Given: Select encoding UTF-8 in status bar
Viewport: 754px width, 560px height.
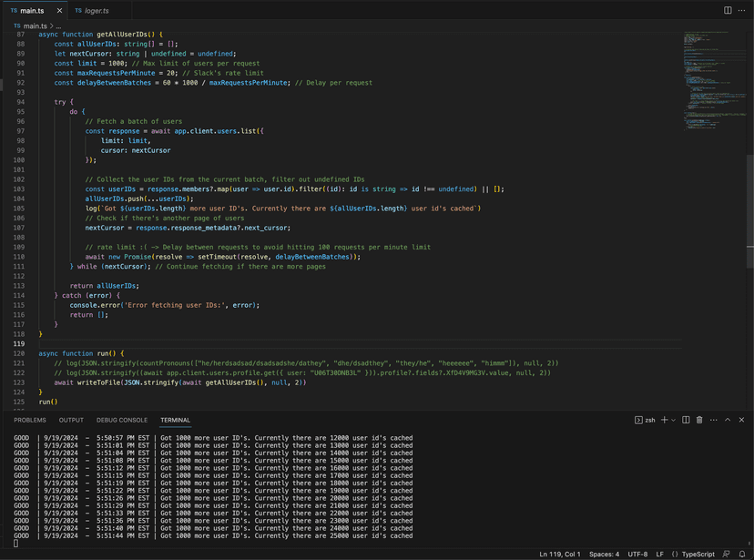Looking at the screenshot, I should [x=637, y=554].
